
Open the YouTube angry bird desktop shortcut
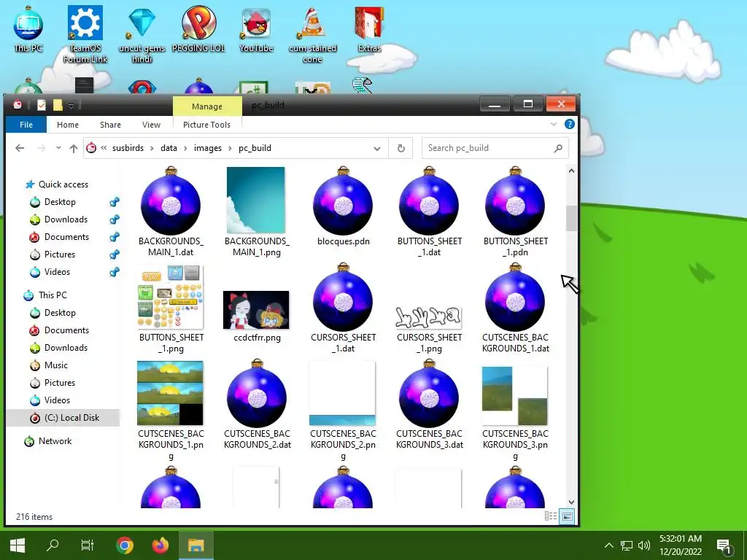point(256,29)
